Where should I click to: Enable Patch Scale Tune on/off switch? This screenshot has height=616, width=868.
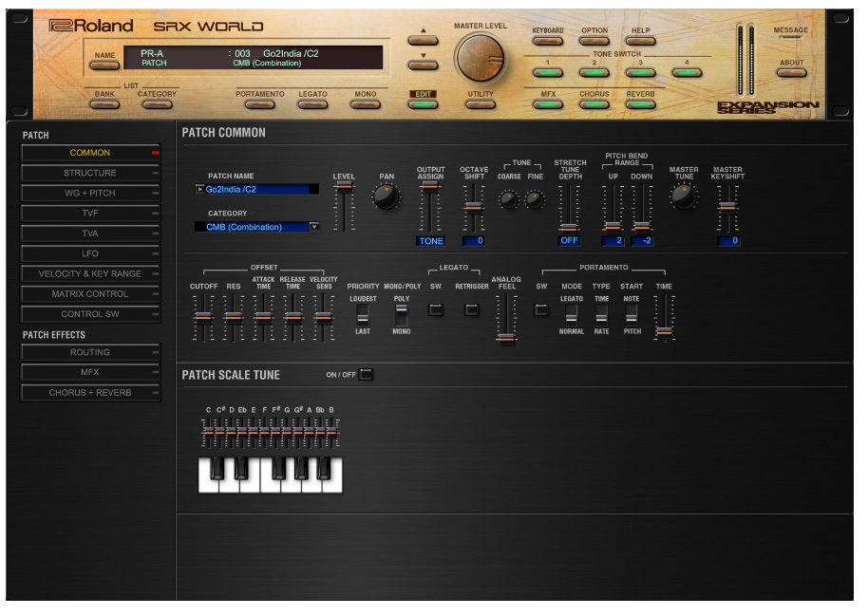coord(366,375)
